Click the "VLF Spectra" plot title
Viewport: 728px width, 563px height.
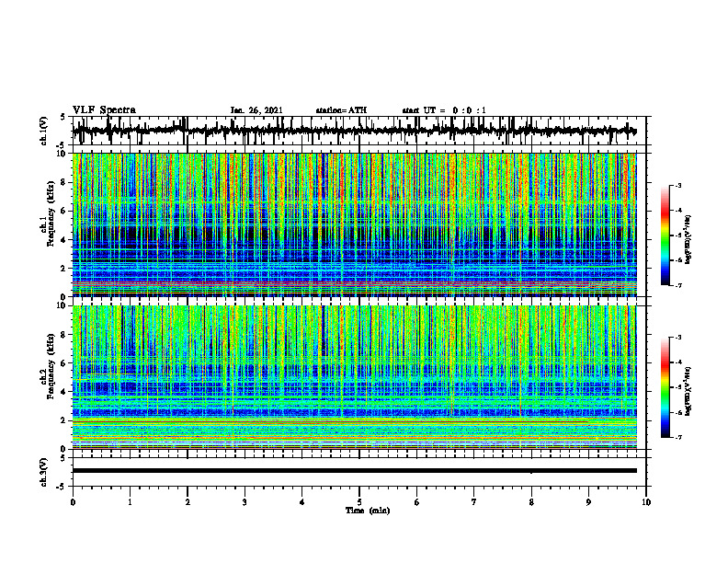pyautogui.click(x=104, y=110)
